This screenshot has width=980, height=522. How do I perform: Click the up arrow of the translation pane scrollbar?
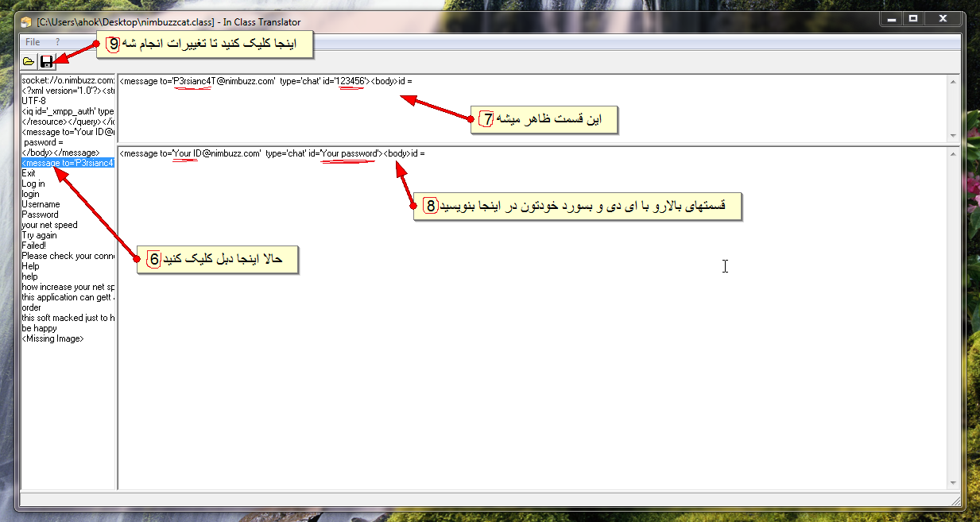tap(954, 153)
